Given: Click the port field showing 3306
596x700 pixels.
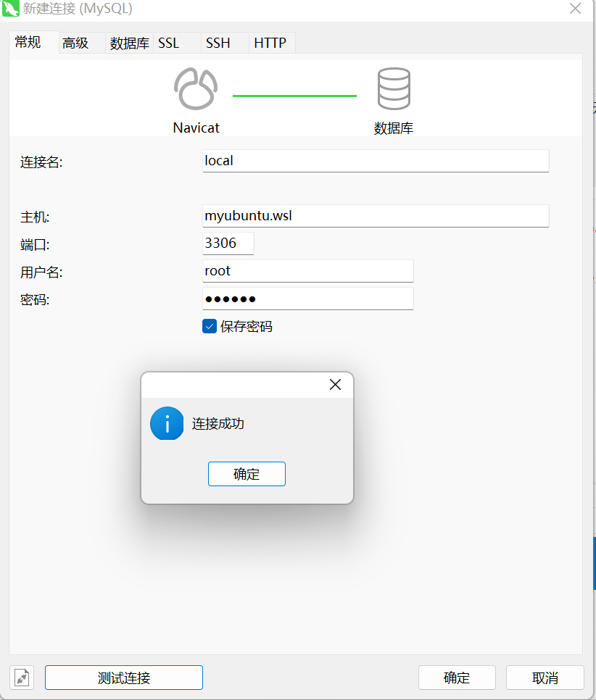Looking at the screenshot, I should (228, 243).
